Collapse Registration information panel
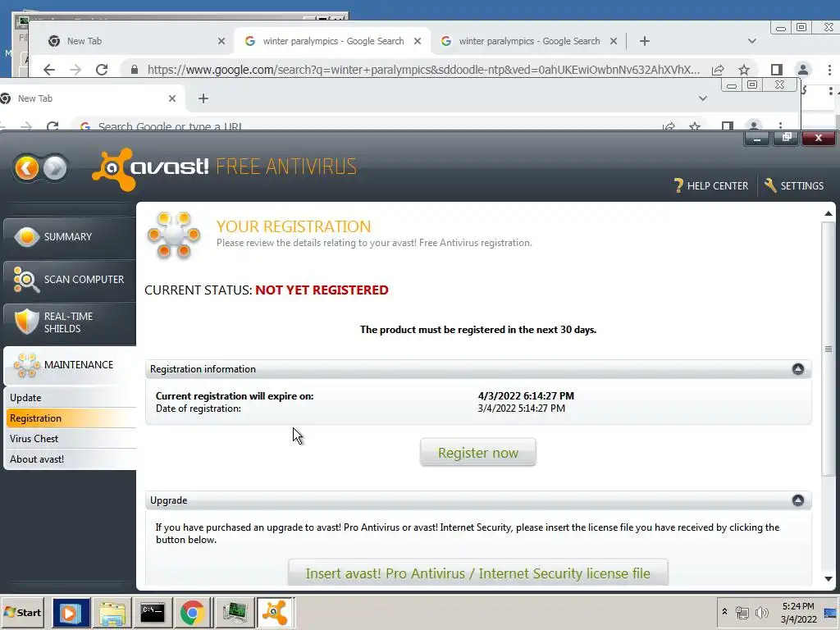Screen dimensions: 840x630 [x=797, y=369]
